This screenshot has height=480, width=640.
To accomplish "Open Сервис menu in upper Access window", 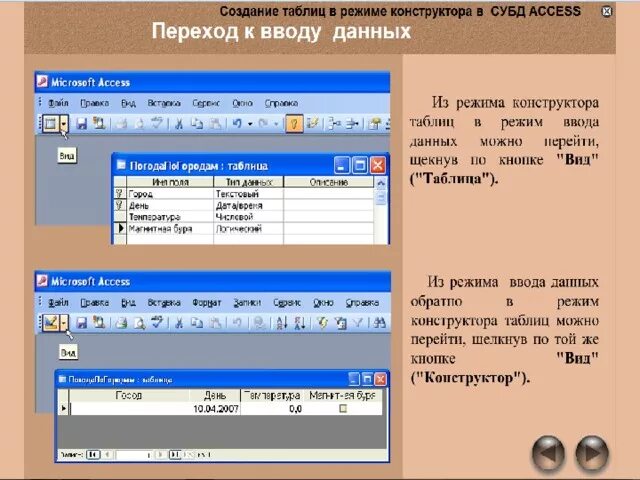I will coord(206,103).
